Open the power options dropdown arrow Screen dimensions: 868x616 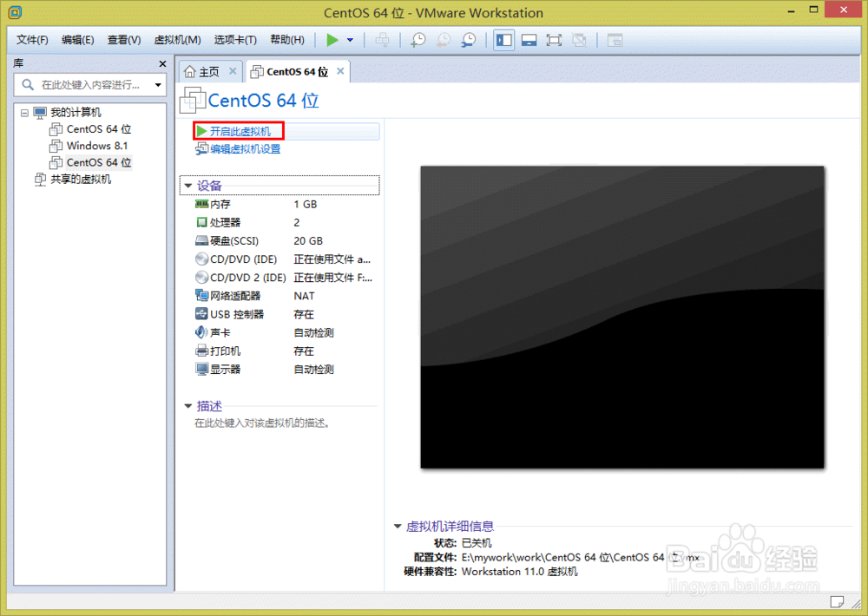[350, 40]
